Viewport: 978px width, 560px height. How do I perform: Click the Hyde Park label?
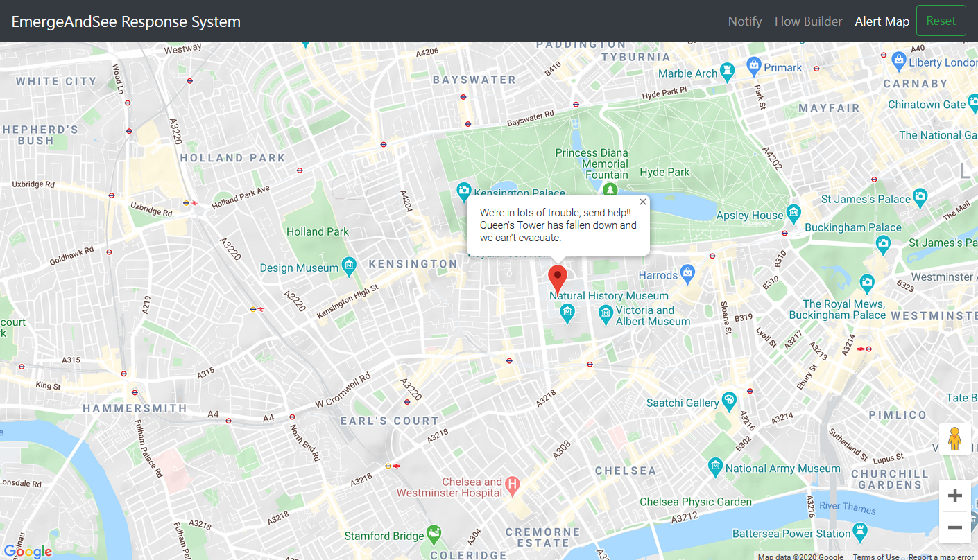664,172
